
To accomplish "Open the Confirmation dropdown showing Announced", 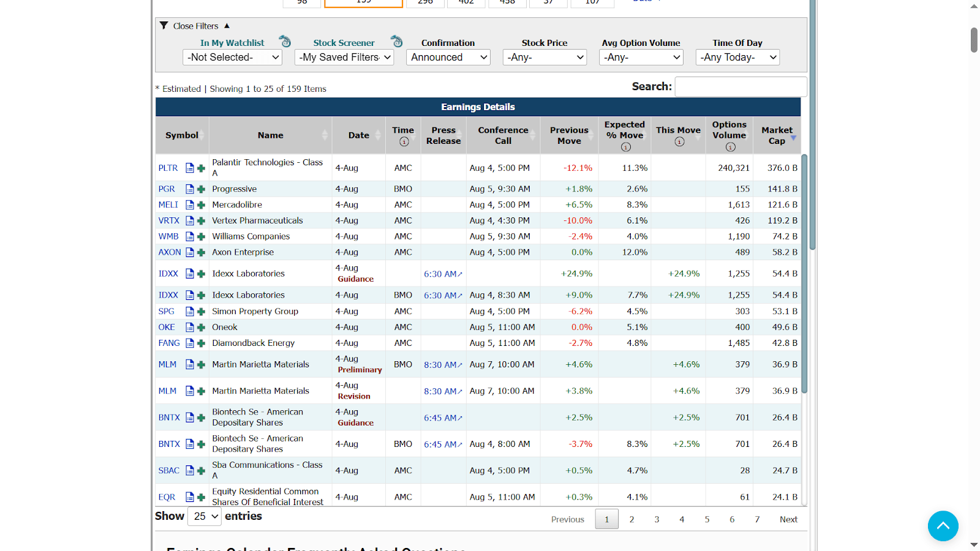I will click(x=448, y=58).
